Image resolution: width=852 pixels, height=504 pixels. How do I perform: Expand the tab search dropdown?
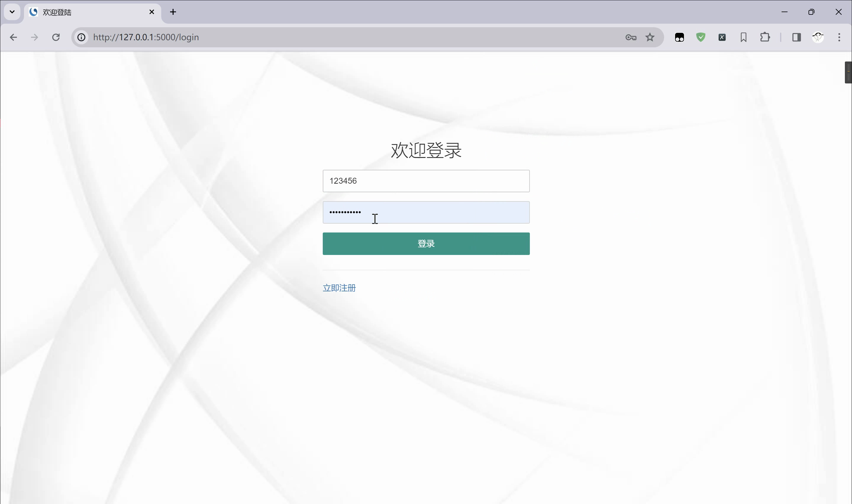pyautogui.click(x=12, y=12)
